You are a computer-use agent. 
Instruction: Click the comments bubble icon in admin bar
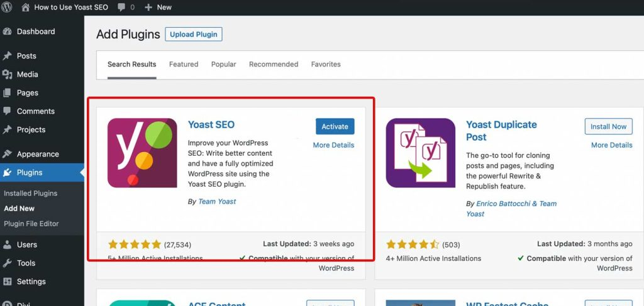click(121, 8)
